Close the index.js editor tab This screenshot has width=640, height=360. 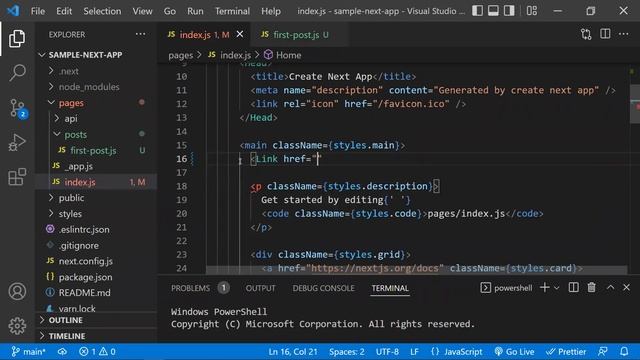[x=240, y=34]
